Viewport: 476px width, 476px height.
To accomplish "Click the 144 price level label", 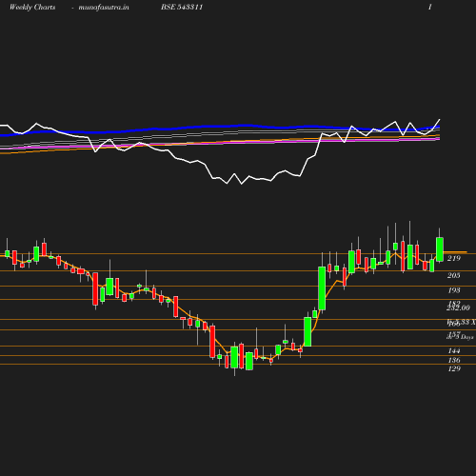I will 454,350.
